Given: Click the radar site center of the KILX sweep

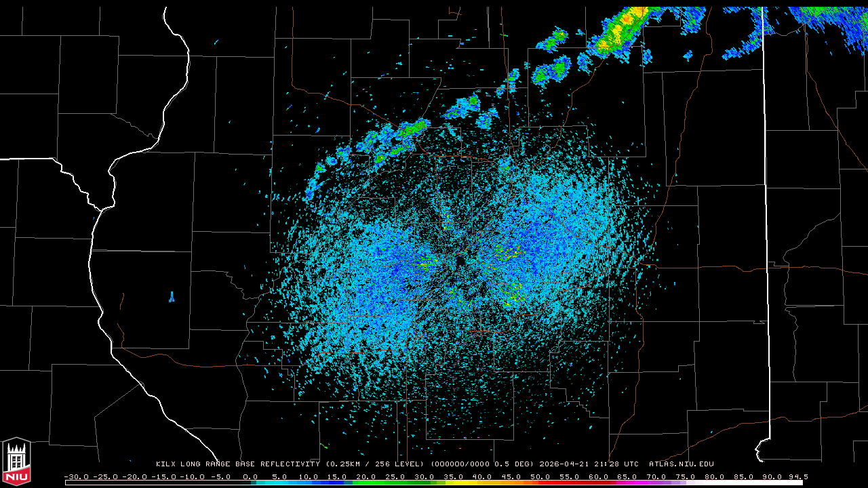Looking at the screenshot, I should click(460, 260).
